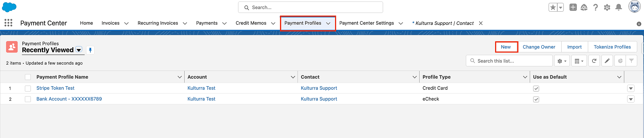Open the Credit Memos tab
Image resolution: width=644 pixels, height=138 pixels.
[251, 23]
